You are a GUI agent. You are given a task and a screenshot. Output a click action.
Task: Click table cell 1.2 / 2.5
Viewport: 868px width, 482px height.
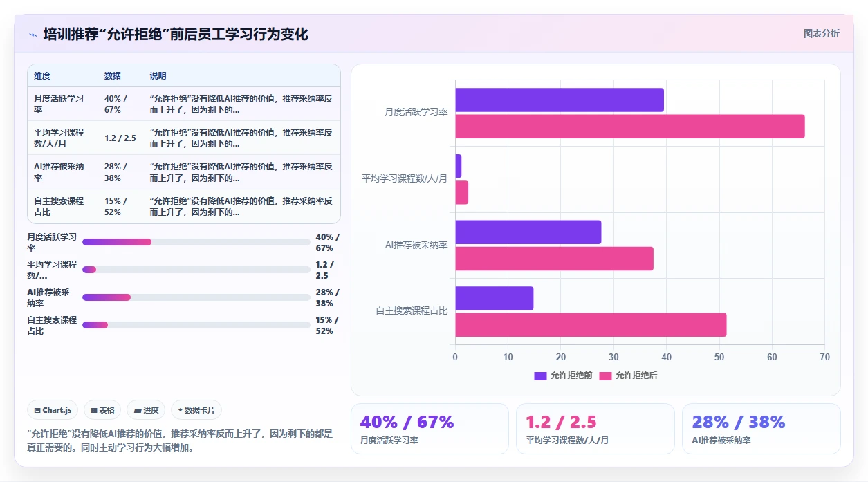[120, 138]
